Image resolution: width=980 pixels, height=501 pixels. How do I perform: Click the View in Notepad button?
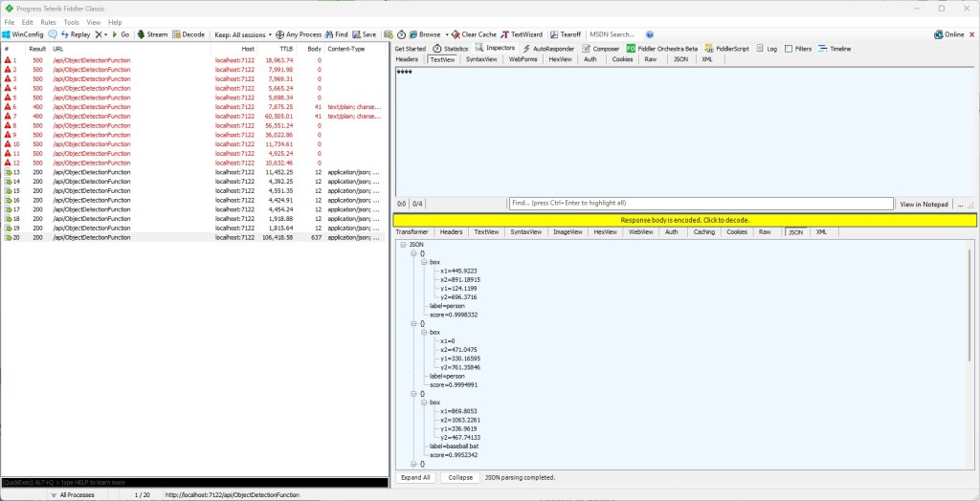click(x=924, y=204)
